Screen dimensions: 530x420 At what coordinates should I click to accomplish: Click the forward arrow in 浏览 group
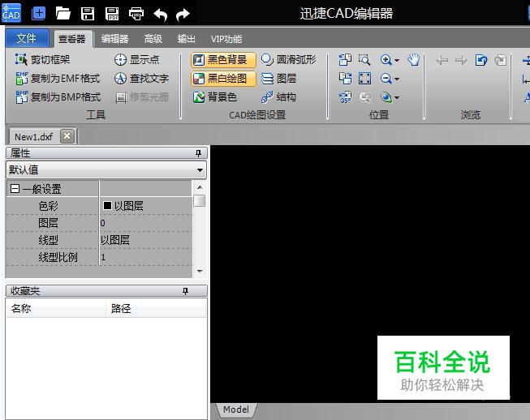click(461, 61)
